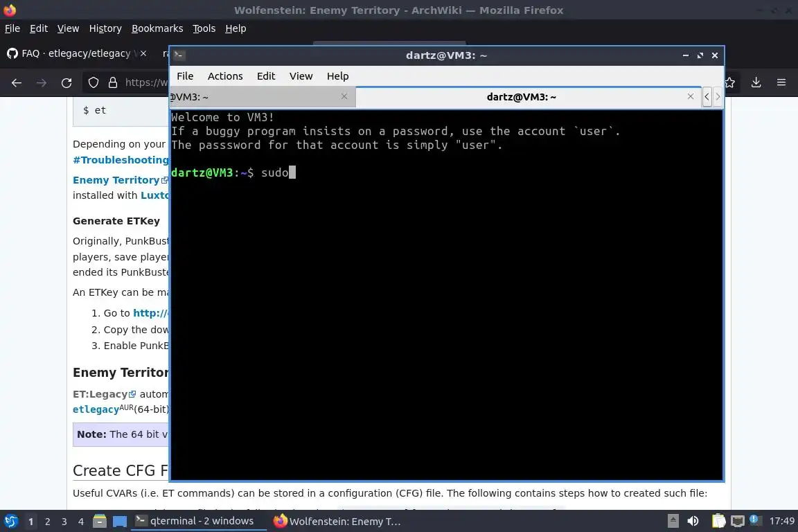Open the Firefox Help menu
Screen dimensions: 798x532
point(236,28)
